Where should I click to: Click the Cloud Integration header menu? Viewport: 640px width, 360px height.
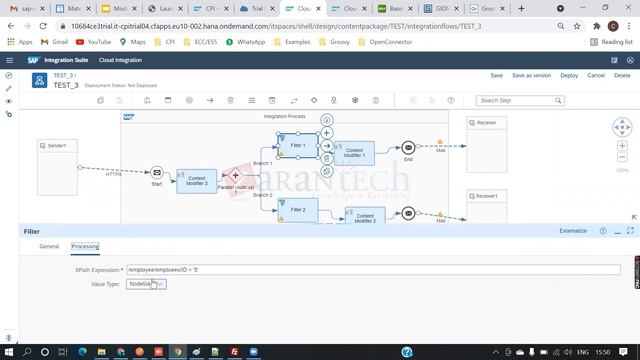pyautogui.click(x=120, y=60)
